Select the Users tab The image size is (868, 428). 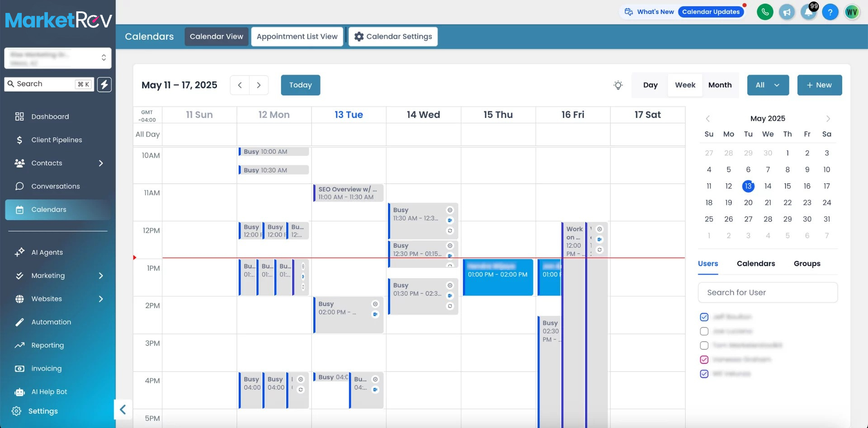click(x=708, y=264)
